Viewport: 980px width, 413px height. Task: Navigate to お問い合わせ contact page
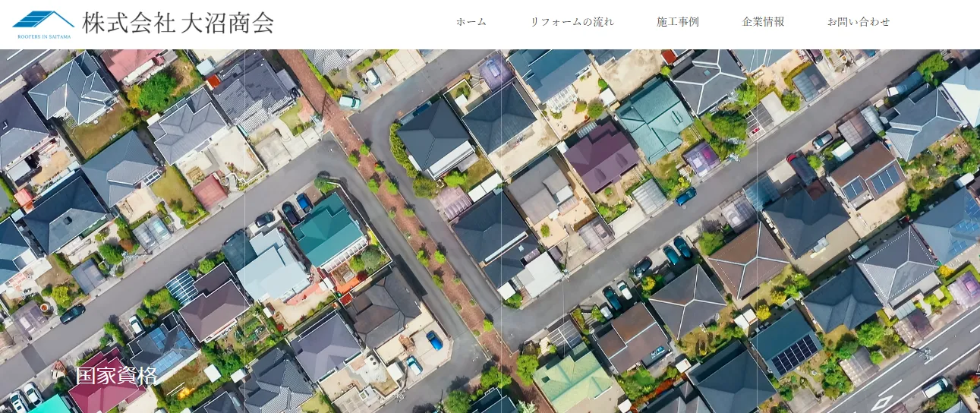[858, 22]
